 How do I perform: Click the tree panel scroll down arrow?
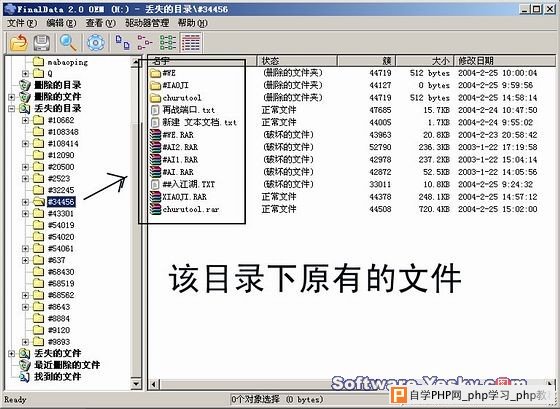click(136, 384)
